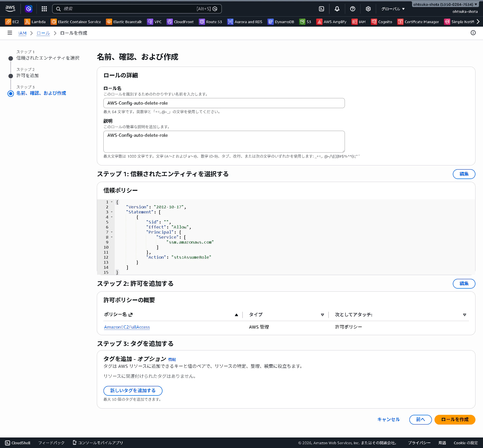
Task: Open Route 53 favorite shortcut
Action: (211, 22)
